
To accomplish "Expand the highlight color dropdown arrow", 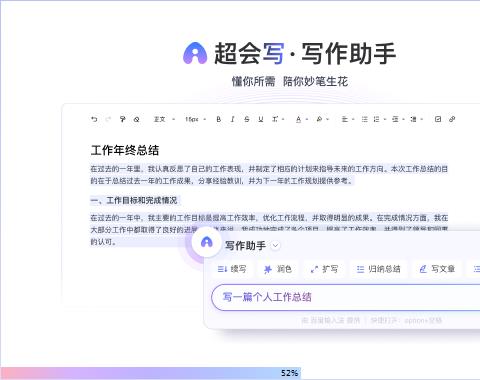I will point(327,119).
